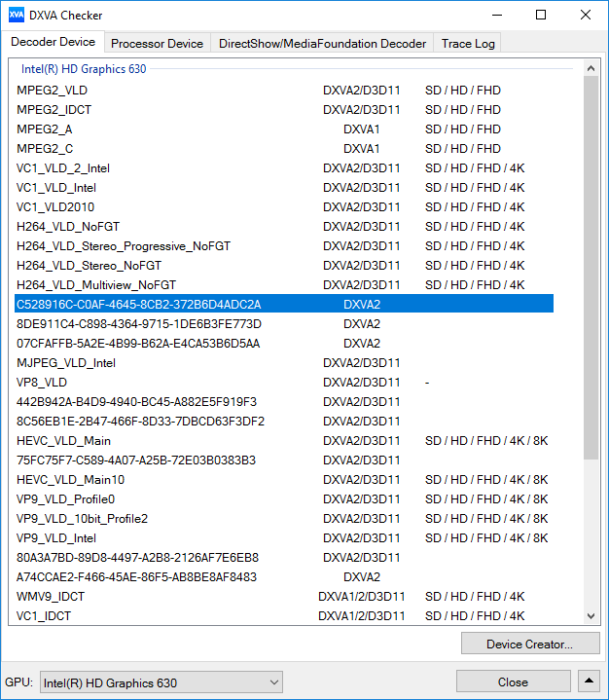Screen dimensions: 609x700
Task: Minimize the DXVA Checker window
Action: [497, 16]
